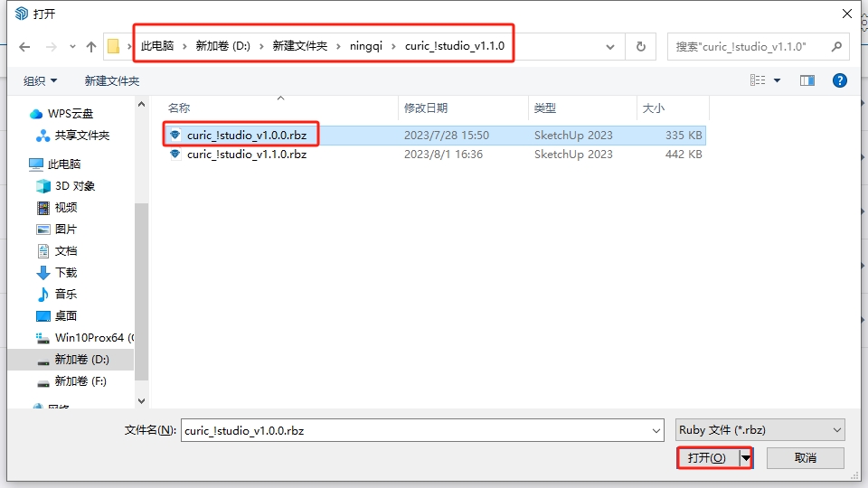Refresh the current folder
Viewport: 868px width, 488px height.
coord(641,46)
